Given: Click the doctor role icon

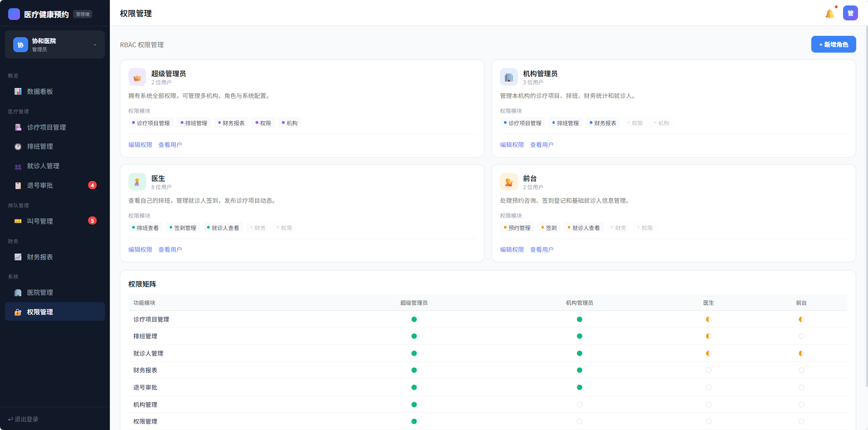Looking at the screenshot, I should pos(137,182).
